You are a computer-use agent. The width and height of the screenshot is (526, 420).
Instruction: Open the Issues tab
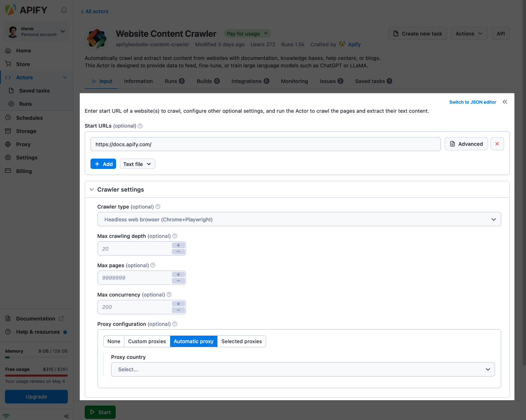(x=328, y=81)
